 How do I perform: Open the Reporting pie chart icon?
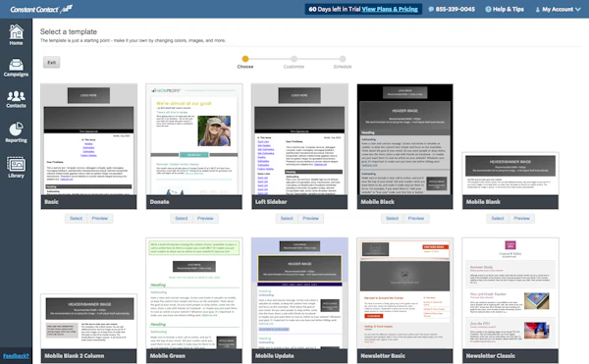pyautogui.click(x=16, y=130)
